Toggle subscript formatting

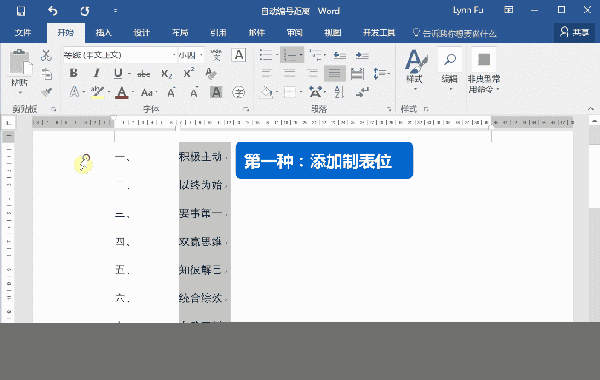[167, 74]
